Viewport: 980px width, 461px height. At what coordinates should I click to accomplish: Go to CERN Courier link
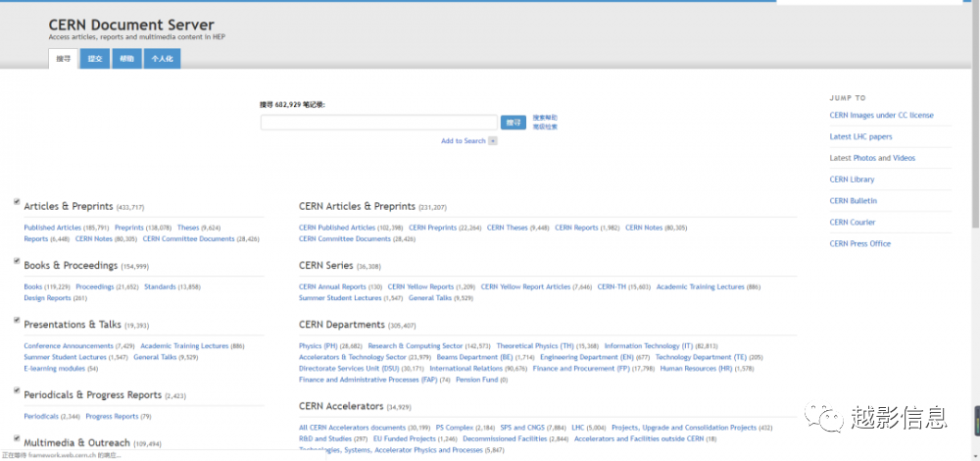853,222
